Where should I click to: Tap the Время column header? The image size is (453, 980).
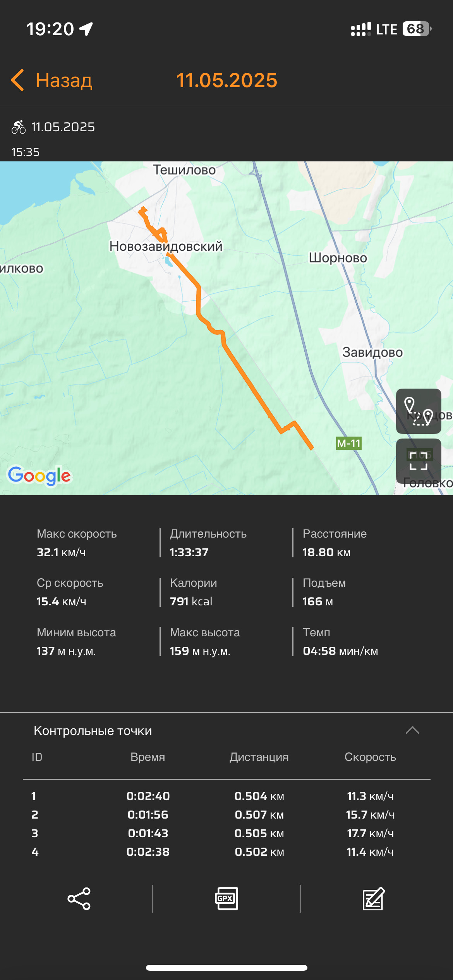pyautogui.click(x=148, y=757)
